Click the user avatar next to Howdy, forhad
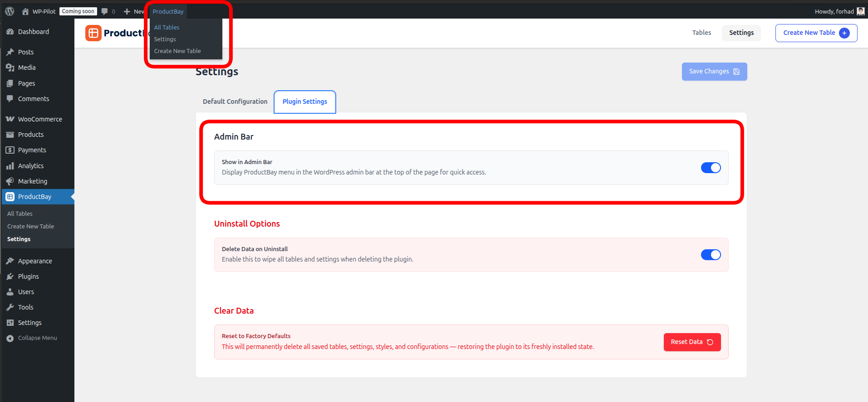 860,11
